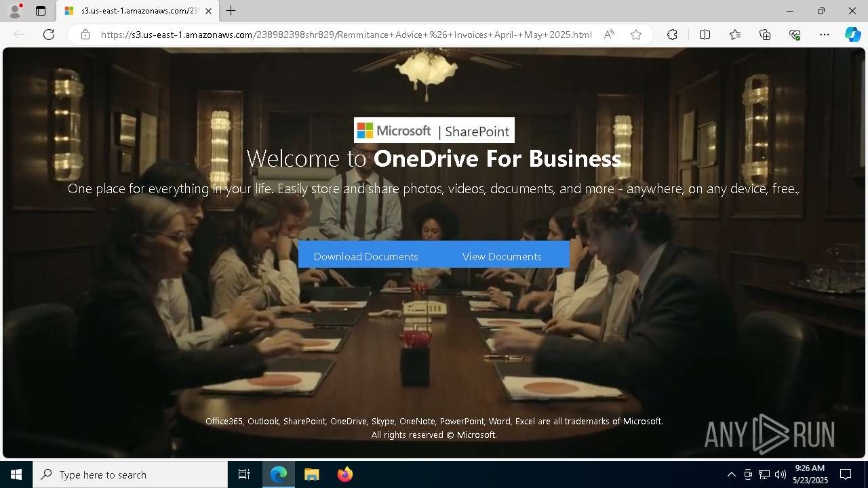Open the Extensions puzzle icon
Screen dimensions: 868x488
(672, 35)
